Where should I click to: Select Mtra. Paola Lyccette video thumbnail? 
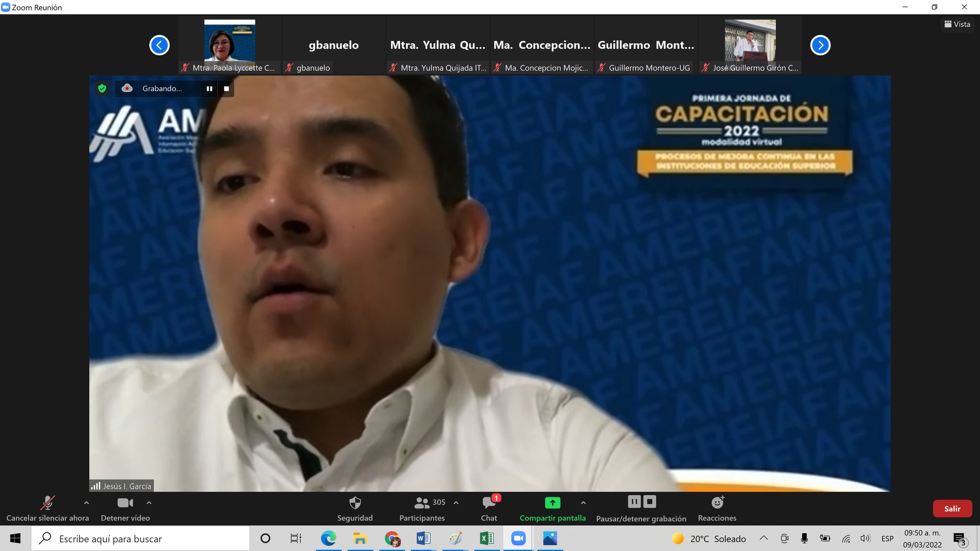[230, 44]
